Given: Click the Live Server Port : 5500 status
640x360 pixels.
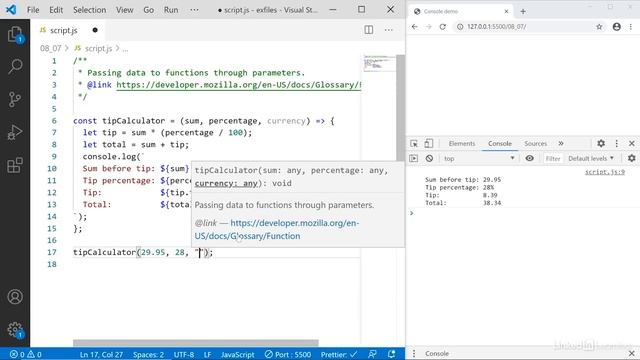Looking at the screenshot, I should point(288,354).
